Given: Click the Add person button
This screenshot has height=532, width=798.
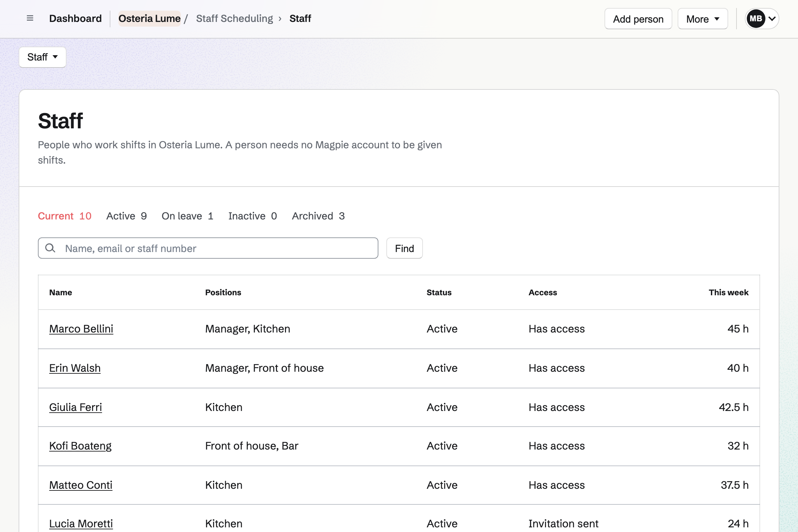Looking at the screenshot, I should [638, 19].
